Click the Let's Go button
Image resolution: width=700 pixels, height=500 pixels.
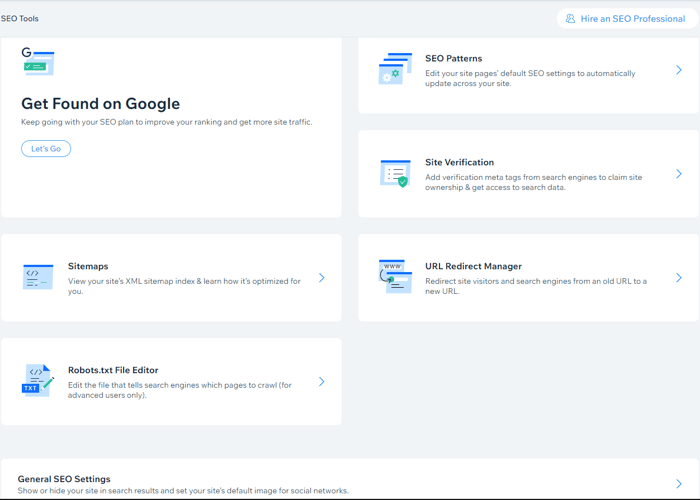tap(46, 149)
